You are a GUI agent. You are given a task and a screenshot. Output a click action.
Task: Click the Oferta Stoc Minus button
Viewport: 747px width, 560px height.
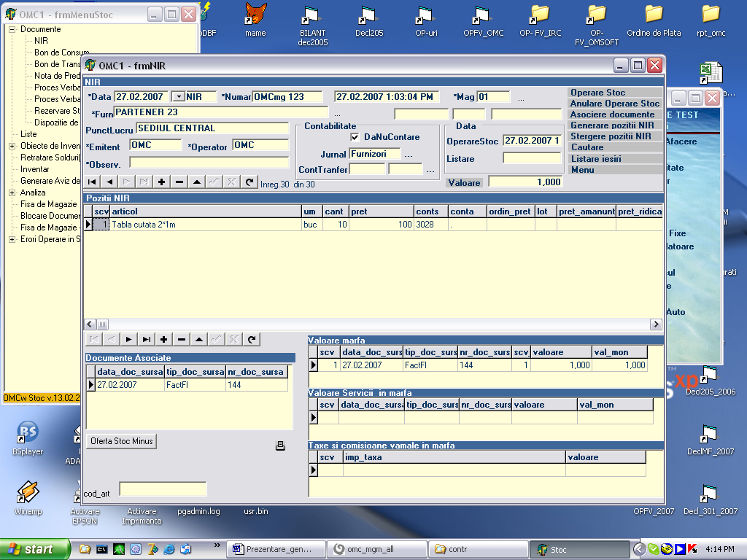click(x=122, y=441)
